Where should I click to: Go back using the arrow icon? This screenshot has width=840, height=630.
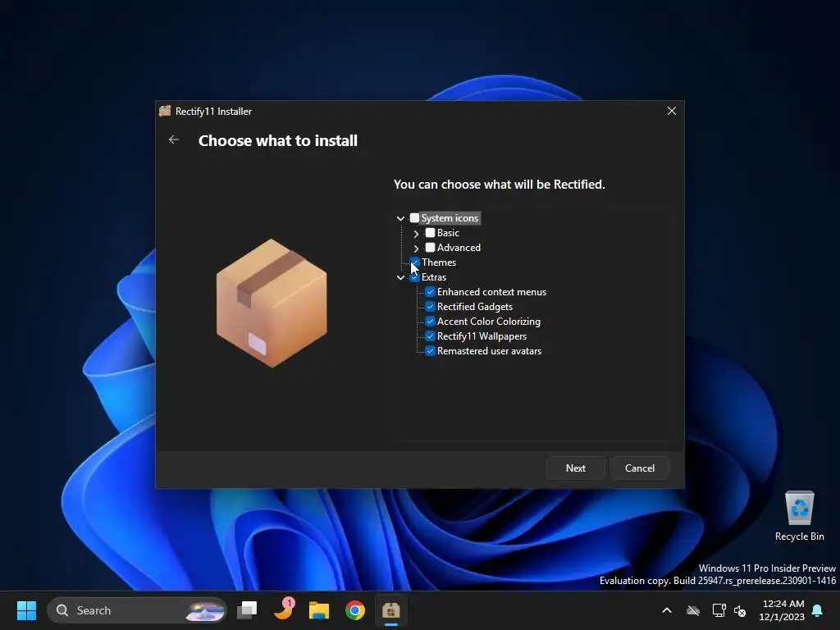click(x=174, y=139)
